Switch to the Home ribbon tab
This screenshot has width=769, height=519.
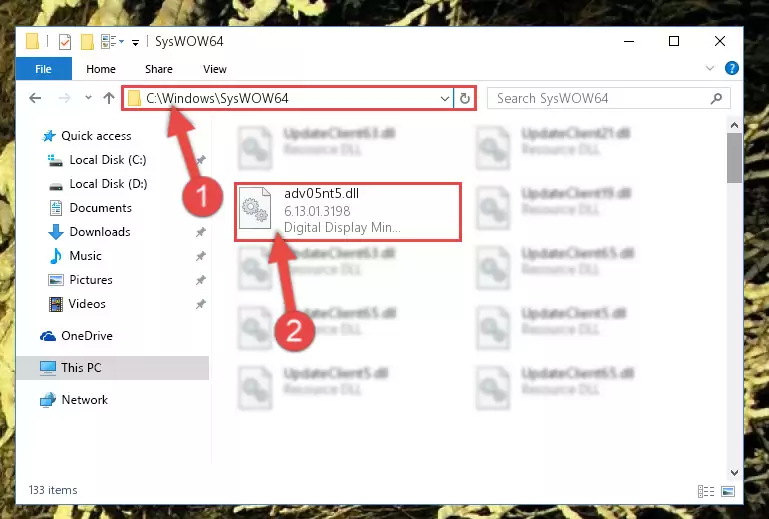click(x=101, y=69)
